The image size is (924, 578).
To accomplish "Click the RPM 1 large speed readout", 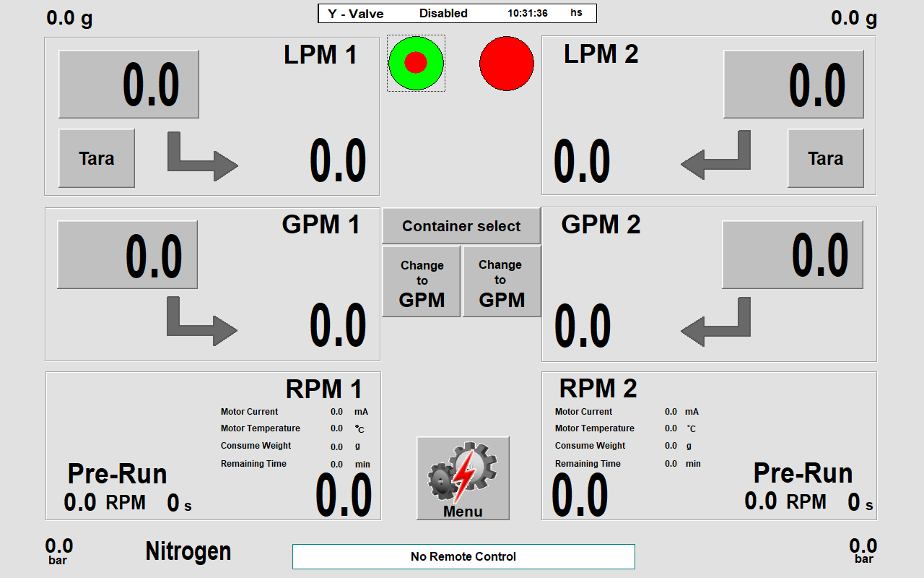I will (344, 495).
